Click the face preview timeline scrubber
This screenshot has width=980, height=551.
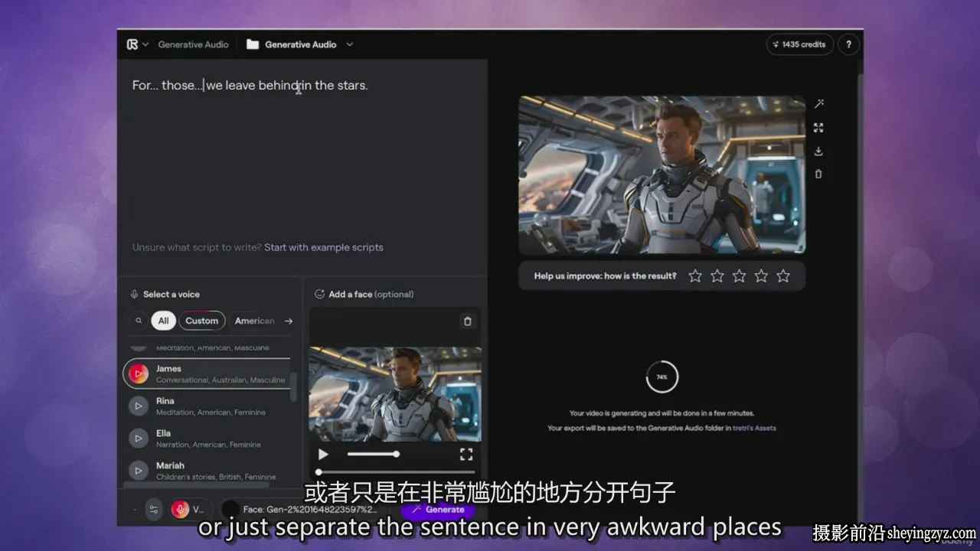(395, 472)
